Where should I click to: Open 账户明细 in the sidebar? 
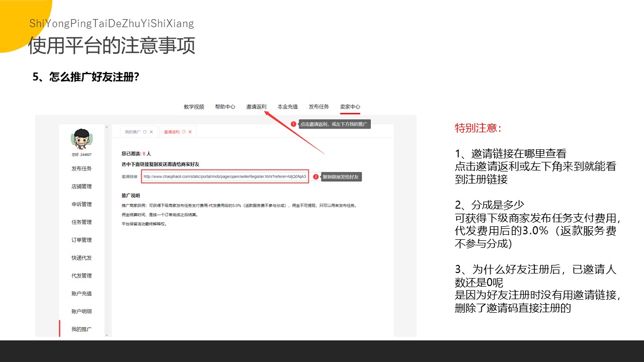click(x=82, y=311)
